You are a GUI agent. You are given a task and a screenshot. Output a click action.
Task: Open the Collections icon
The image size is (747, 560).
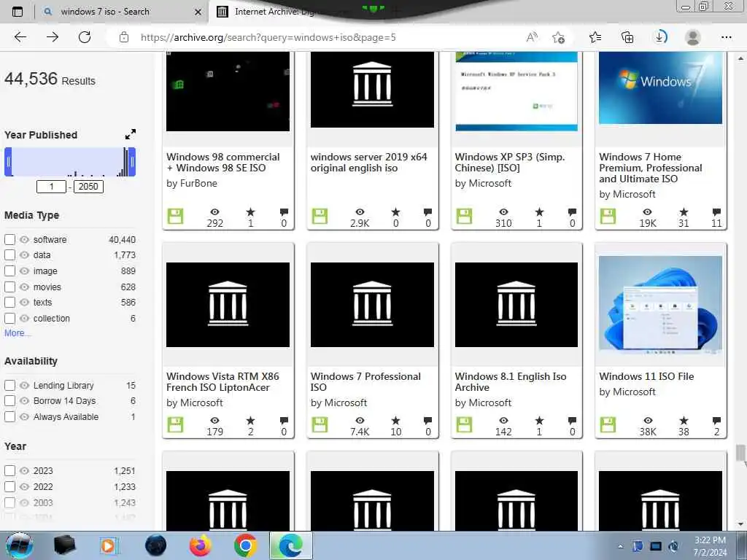(x=627, y=37)
